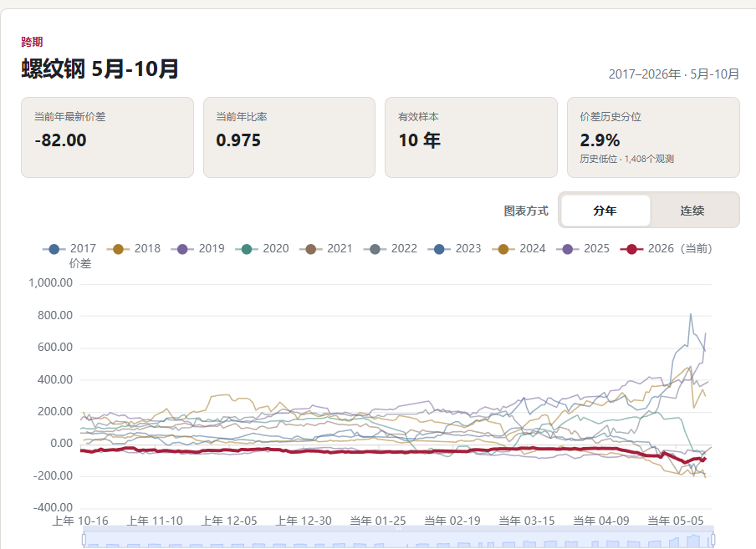The width and height of the screenshot is (756, 549).
Task: Click the y-axis label 400.00
Action: [55, 379]
